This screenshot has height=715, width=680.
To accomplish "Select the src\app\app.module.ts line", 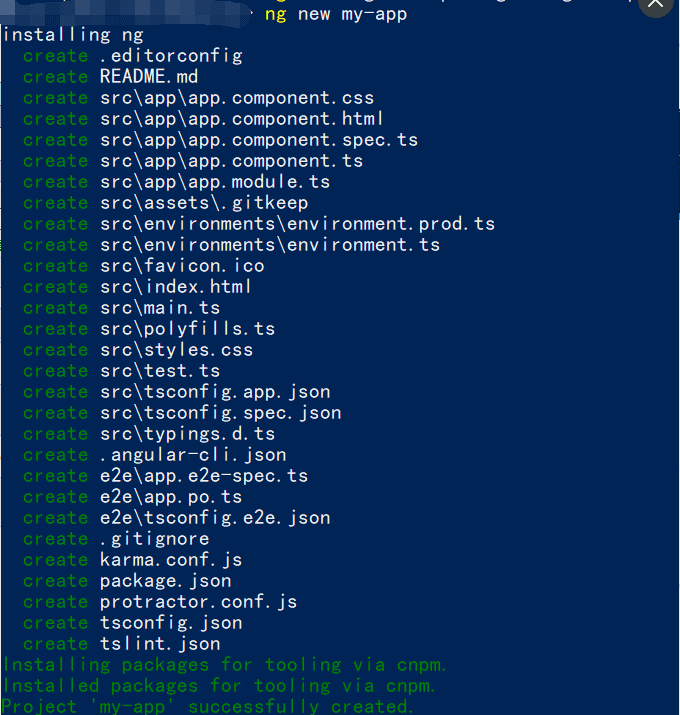I will click(x=215, y=182).
